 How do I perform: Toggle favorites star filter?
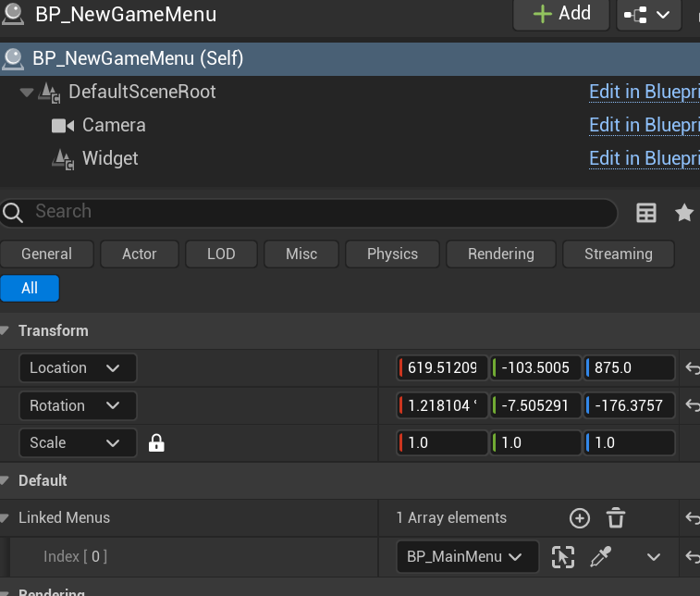coord(684,212)
